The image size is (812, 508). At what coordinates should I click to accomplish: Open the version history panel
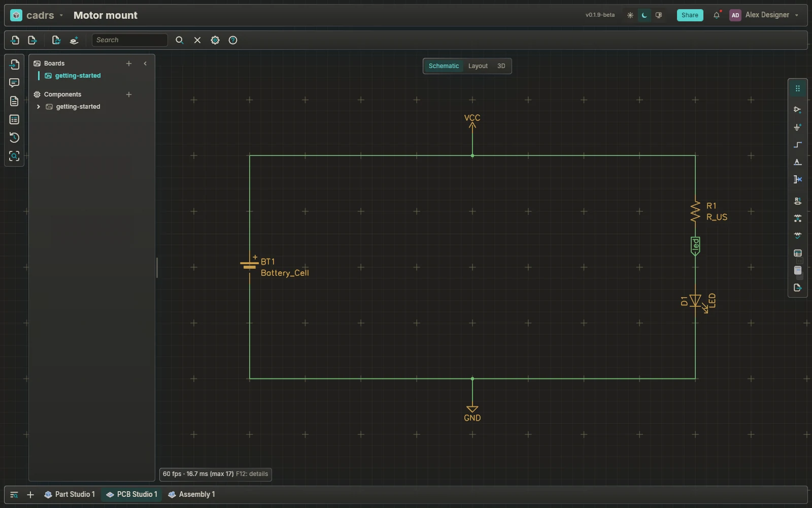14,138
